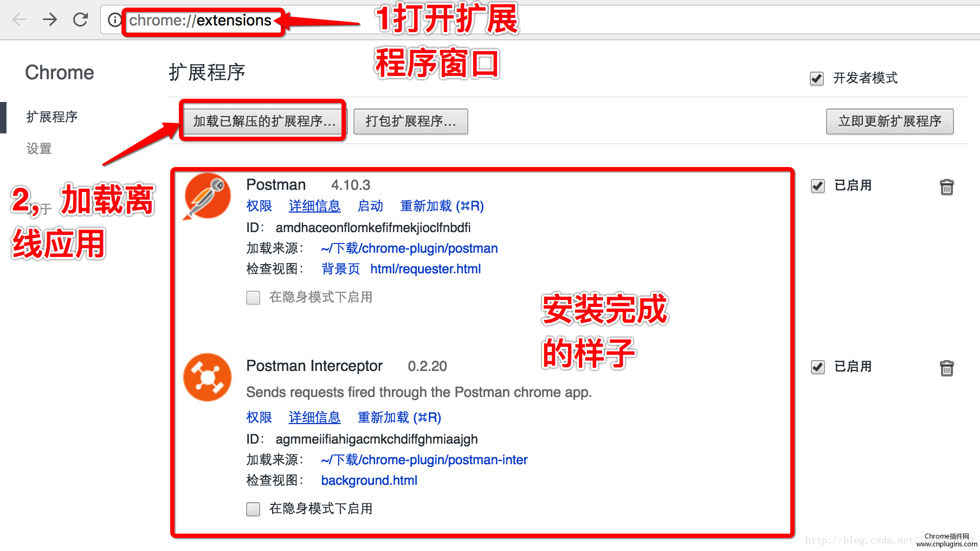Viewport: 980px width, 551px height.
Task: Reload the page with refresh icon
Action: click(x=81, y=20)
